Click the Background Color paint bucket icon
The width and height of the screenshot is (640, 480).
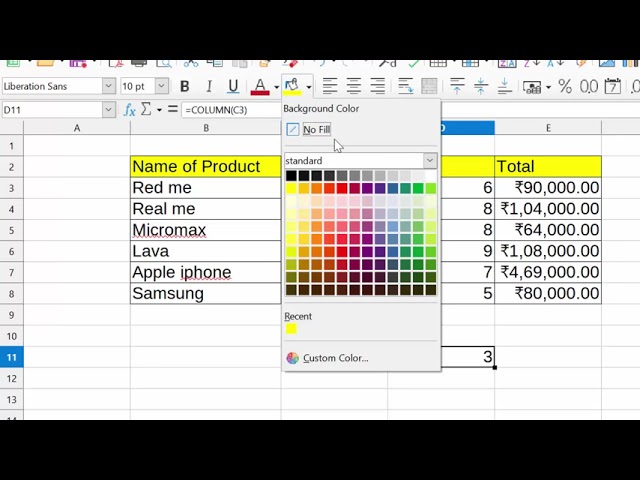point(292,86)
